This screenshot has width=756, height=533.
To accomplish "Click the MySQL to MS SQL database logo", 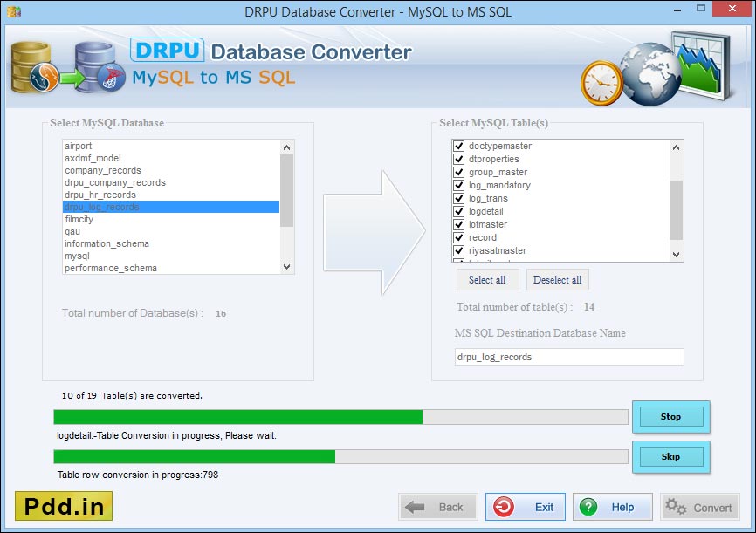I will (x=68, y=67).
